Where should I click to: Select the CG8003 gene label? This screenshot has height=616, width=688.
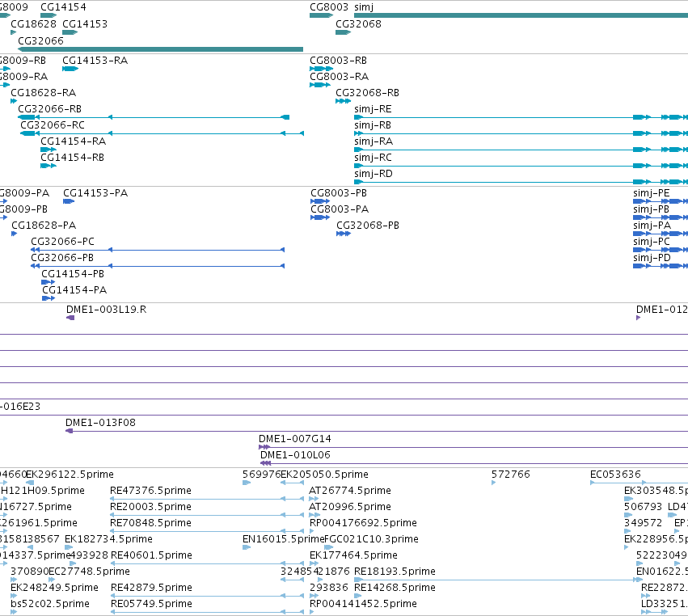click(329, 7)
